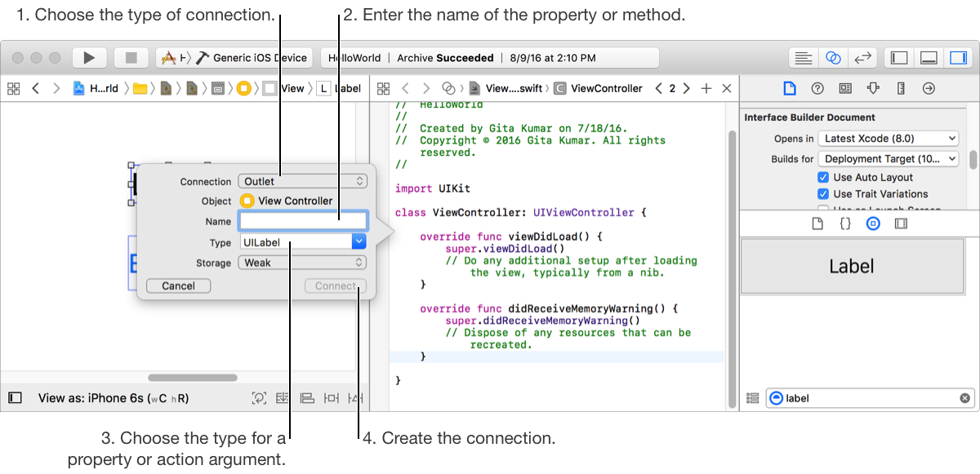Open Resolve Auto Layout Issues menu
Screen dimensions: 980x474
pos(355,398)
